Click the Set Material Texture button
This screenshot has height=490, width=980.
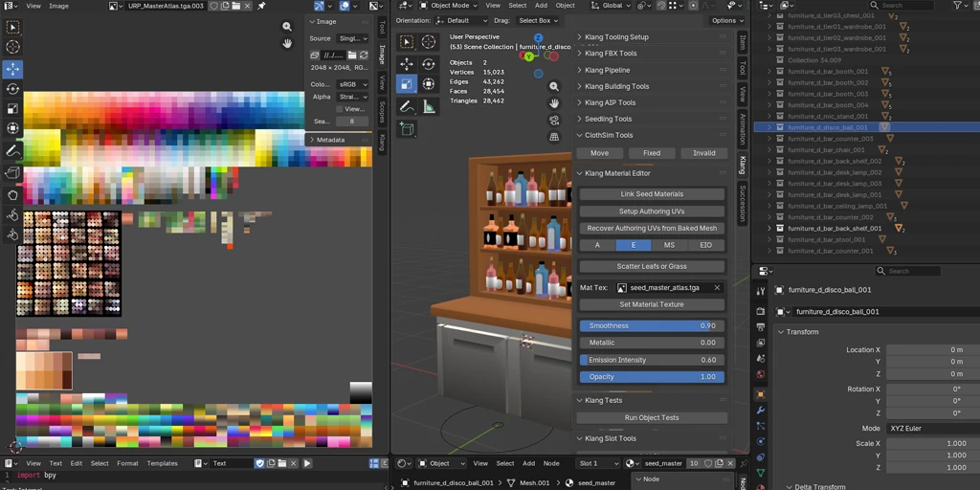click(651, 304)
